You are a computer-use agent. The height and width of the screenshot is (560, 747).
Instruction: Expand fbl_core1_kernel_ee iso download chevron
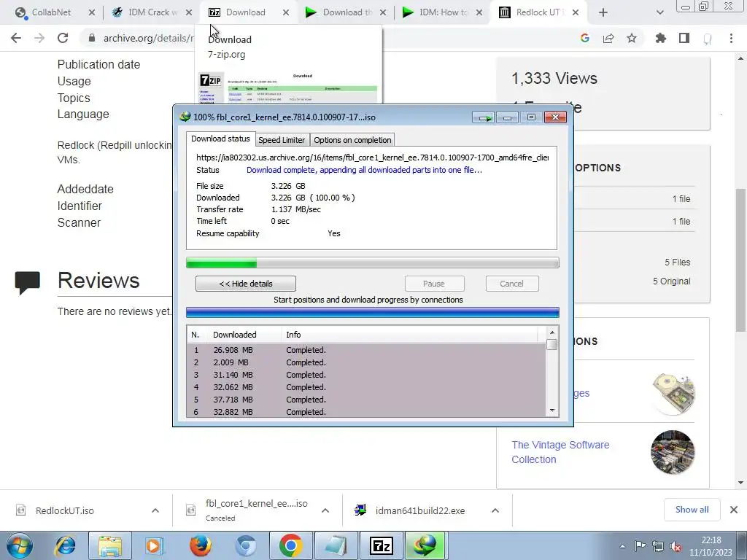tap(325, 510)
